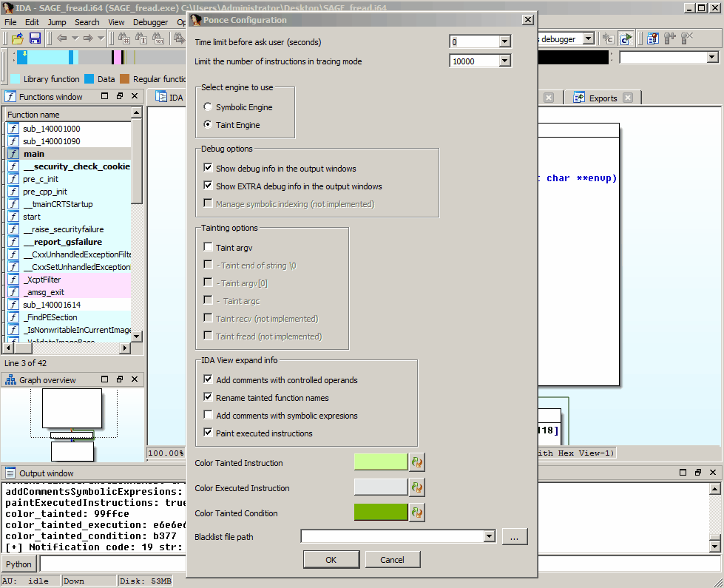Reset Color Tainted Condition with its refresh icon
This screenshot has height=588, width=724.
point(417,513)
